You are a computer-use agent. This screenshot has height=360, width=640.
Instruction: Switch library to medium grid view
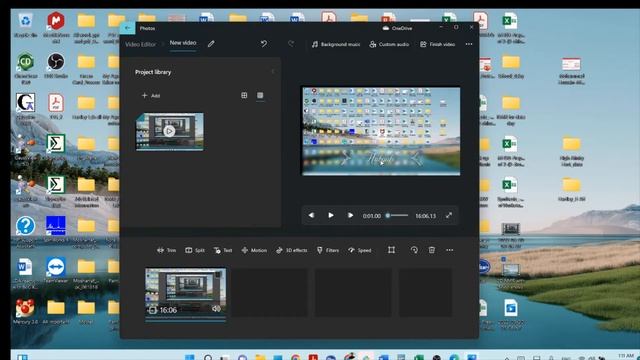tap(260, 95)
